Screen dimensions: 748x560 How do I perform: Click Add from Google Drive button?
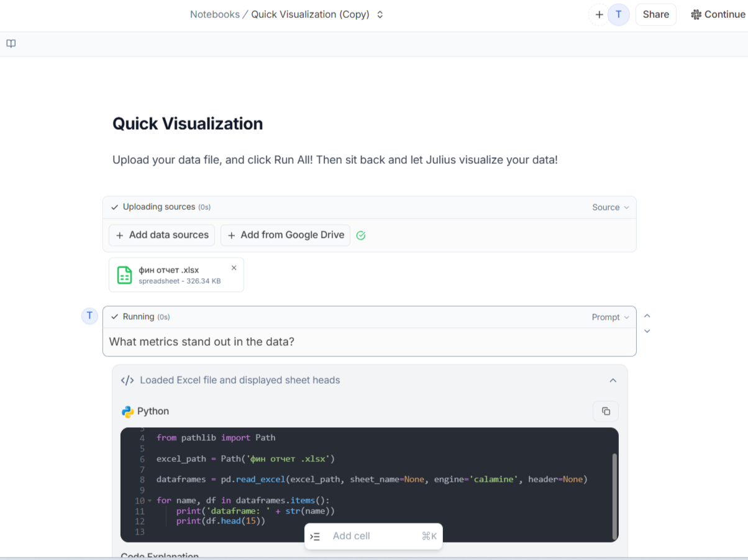click(285, 235)
